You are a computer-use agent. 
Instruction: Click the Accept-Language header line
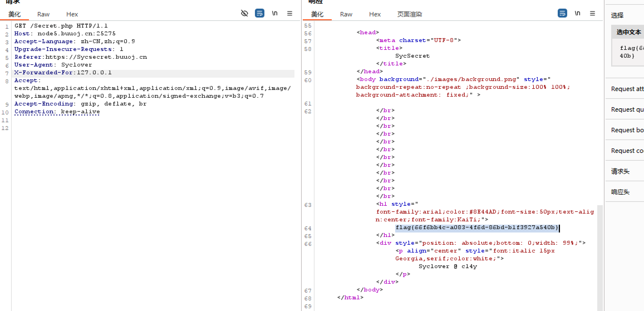75,41
